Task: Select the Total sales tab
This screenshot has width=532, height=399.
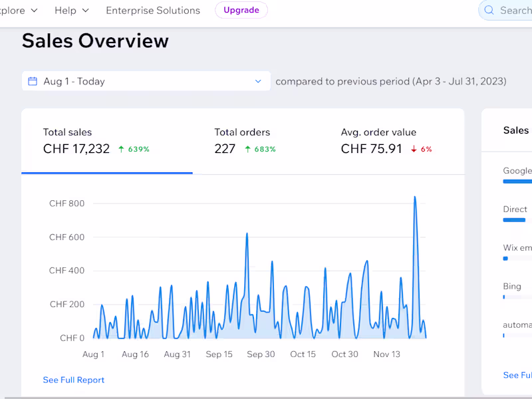Action: coord(106,141)
